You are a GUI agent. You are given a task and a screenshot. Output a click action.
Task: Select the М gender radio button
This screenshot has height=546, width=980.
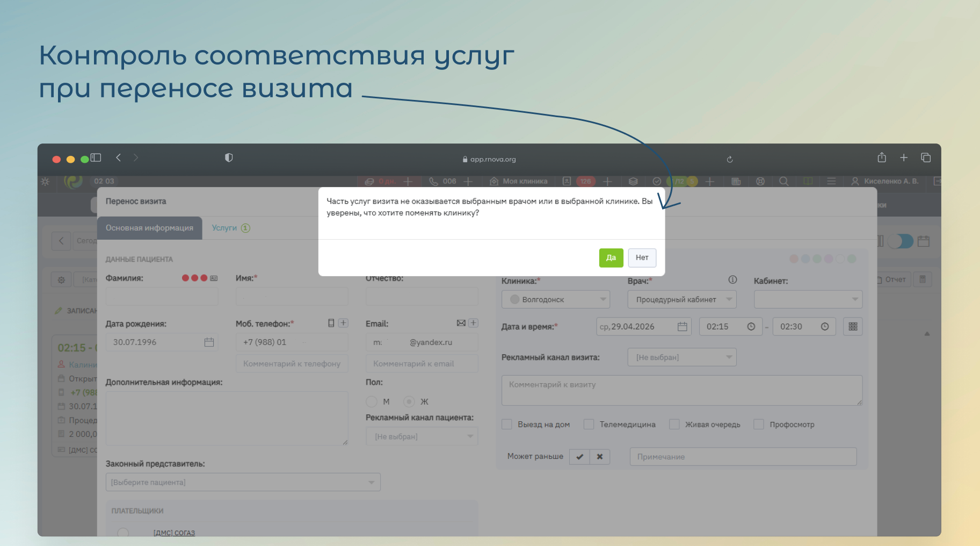tap(371, 401)
